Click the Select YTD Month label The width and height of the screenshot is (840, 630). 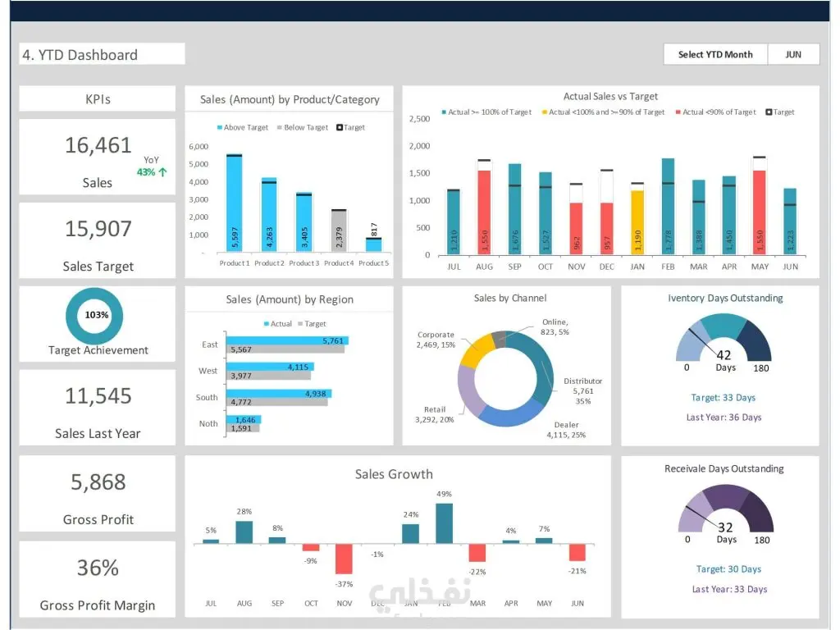715,54
